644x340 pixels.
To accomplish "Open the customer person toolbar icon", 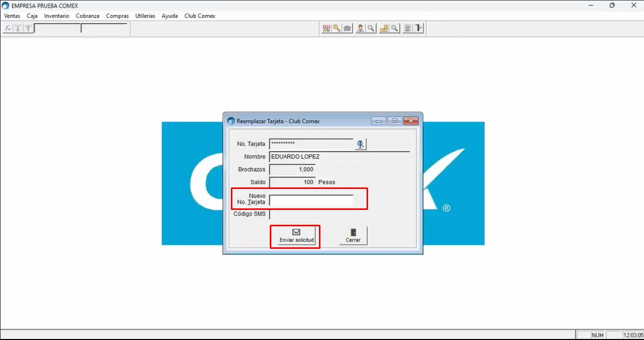I will 360,29.
